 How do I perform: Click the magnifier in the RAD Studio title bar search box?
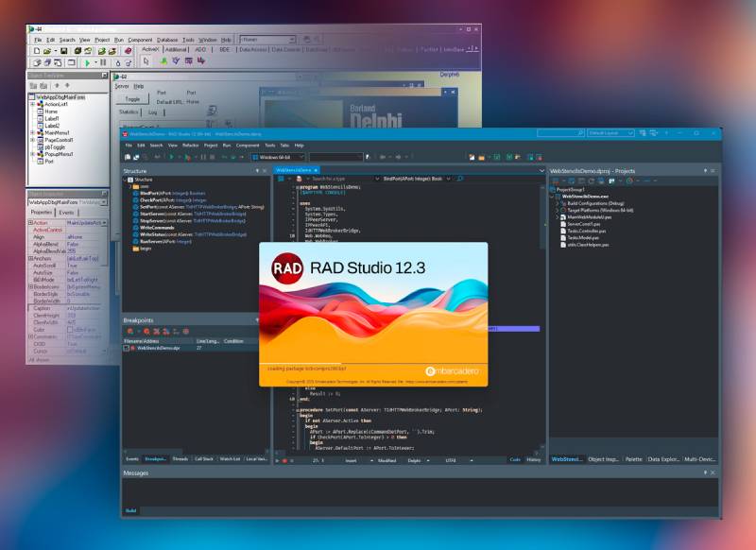click(580, 133)
